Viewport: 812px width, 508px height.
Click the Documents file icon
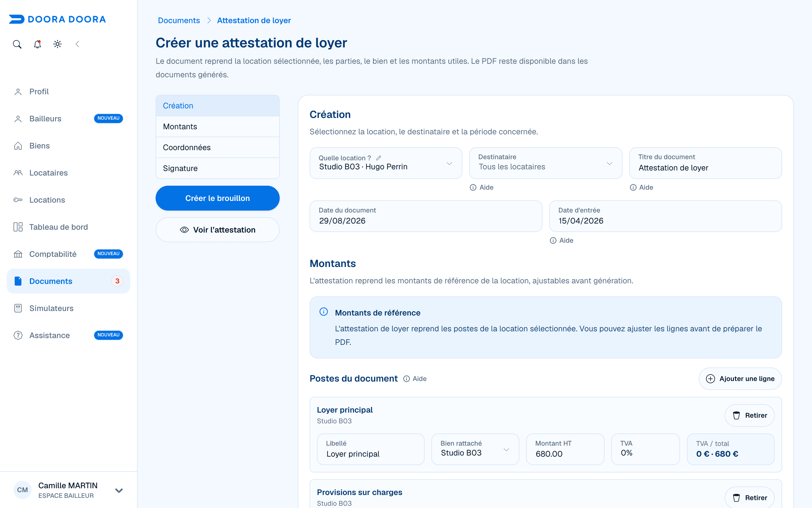(18, 281)
